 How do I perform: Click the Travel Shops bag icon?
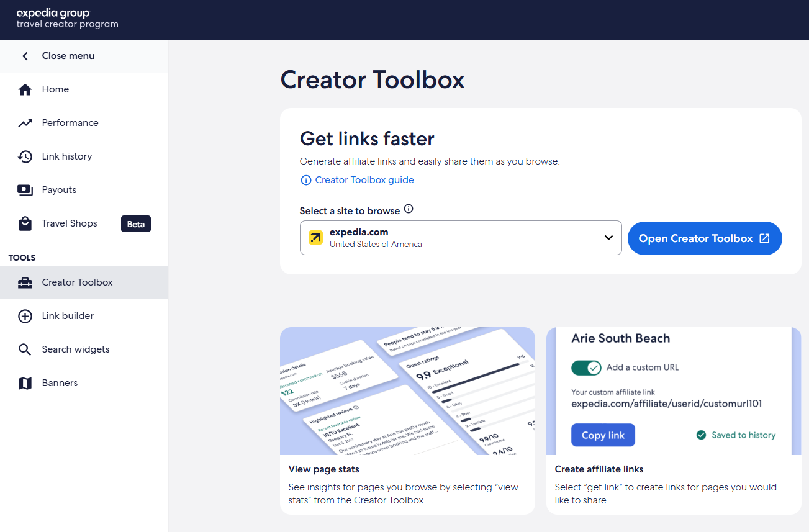25,223
